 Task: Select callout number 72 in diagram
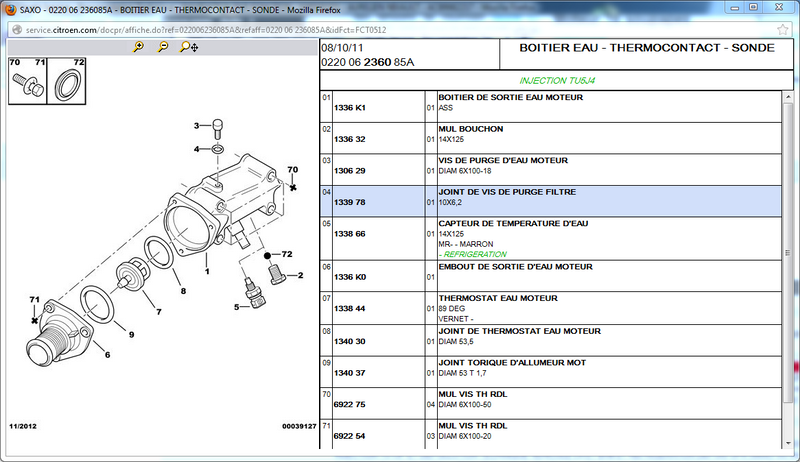[287, 254]
